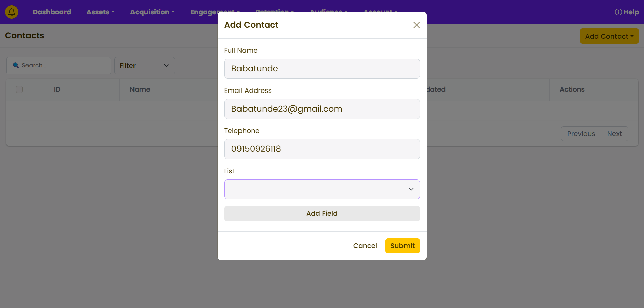Image resolution: width=644 pixels, height=308 pixels.
Task: Submit the new contact form
Action: point(402,246)
